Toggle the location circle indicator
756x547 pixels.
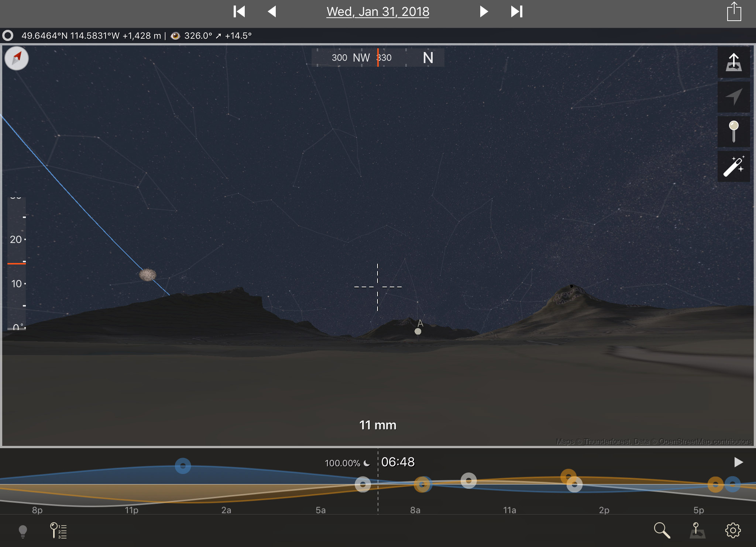point(8,36)
